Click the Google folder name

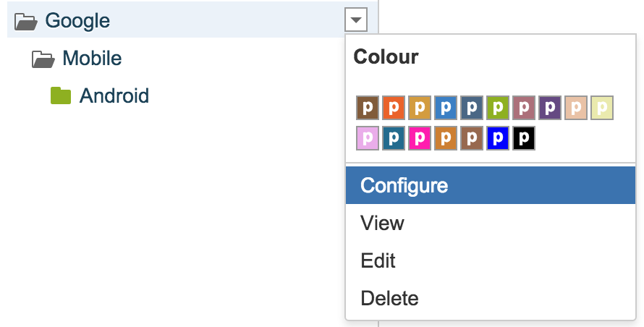click(x=77, y=21)
